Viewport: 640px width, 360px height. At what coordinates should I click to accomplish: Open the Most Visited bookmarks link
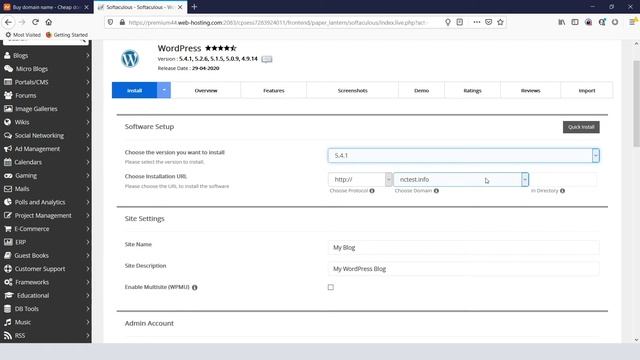(x=23, y=35)
